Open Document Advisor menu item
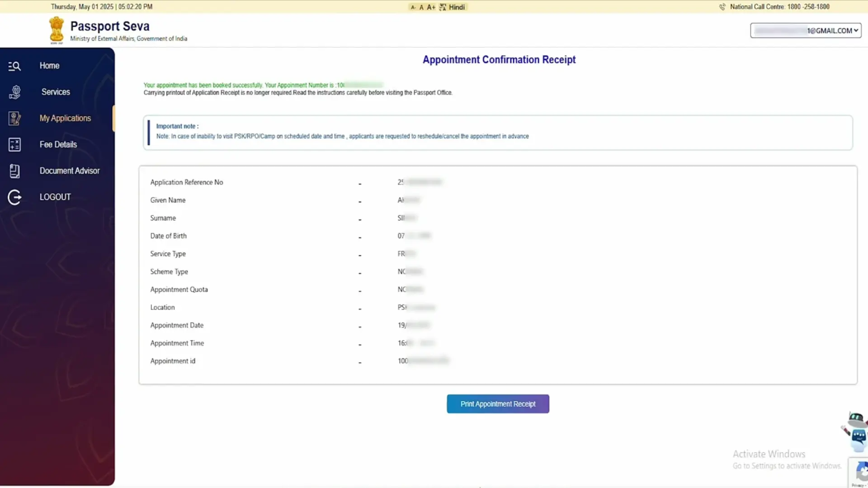Screen dimensions: 868x488 pyautogui.click(x=70, y=171)
